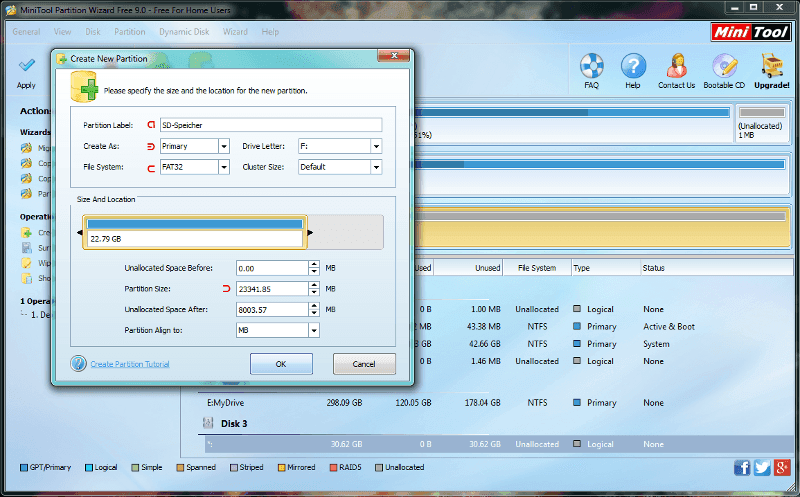Image resolution: width=800 pixels, height=497 pixels.
Task: Click the Unallocated 1 MB disk block
Action: click(x=761, y=123)
